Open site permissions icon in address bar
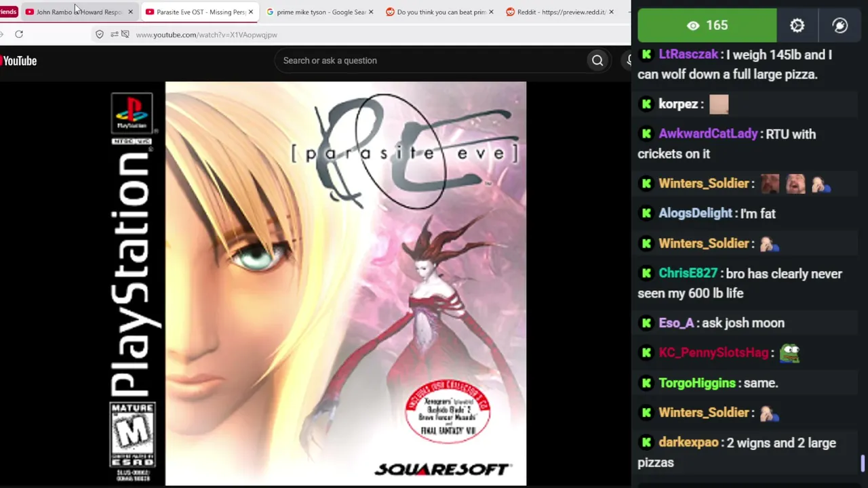Viewport: 868px width, 488px height. [x=114, y=35]
